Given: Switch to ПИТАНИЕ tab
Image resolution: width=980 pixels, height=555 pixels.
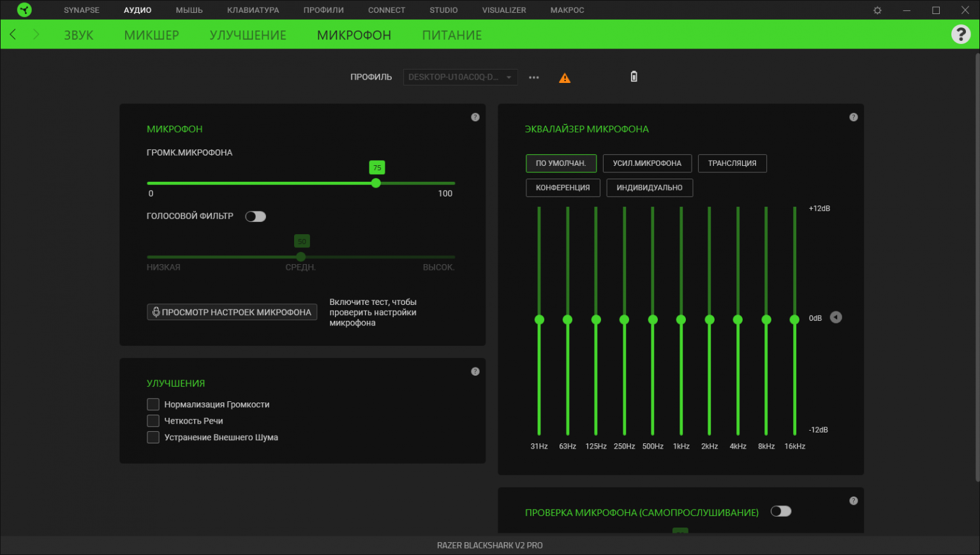Looking at the screenshot, I should 452,35.
